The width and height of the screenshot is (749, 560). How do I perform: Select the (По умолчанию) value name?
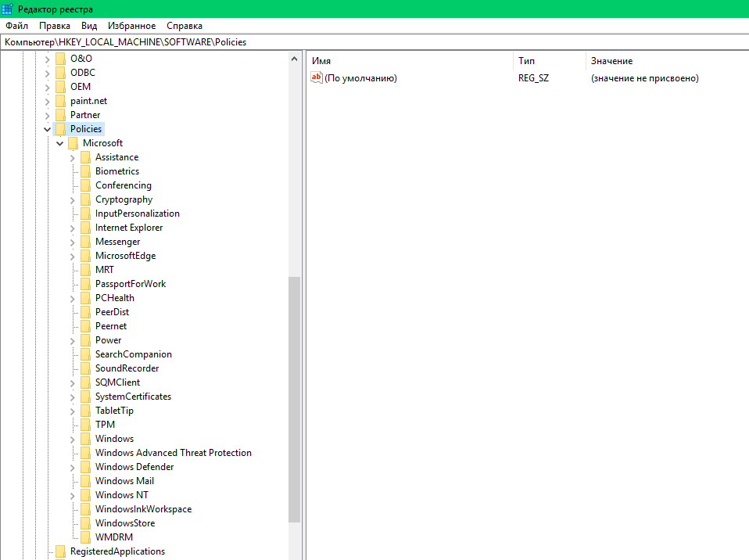click(360, 78)
